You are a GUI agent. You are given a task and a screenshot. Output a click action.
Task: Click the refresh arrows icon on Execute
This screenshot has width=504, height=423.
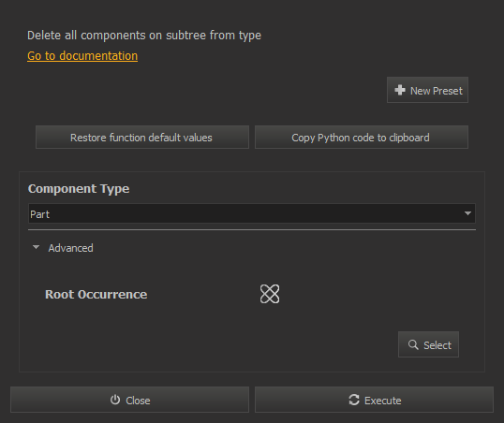pyautogui.click(x=354, y=400)
